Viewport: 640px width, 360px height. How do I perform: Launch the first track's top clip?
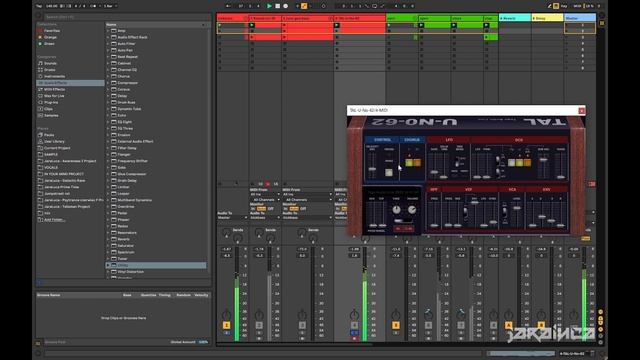220,25
